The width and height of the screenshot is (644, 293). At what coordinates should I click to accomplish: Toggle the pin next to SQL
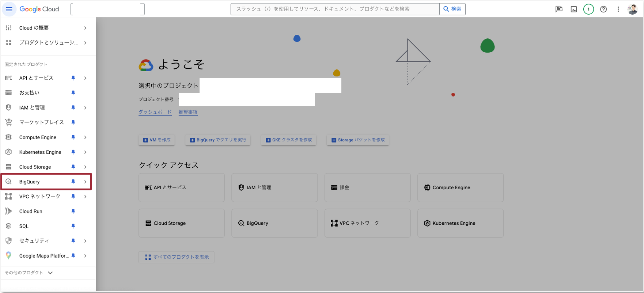click(73, 226)
